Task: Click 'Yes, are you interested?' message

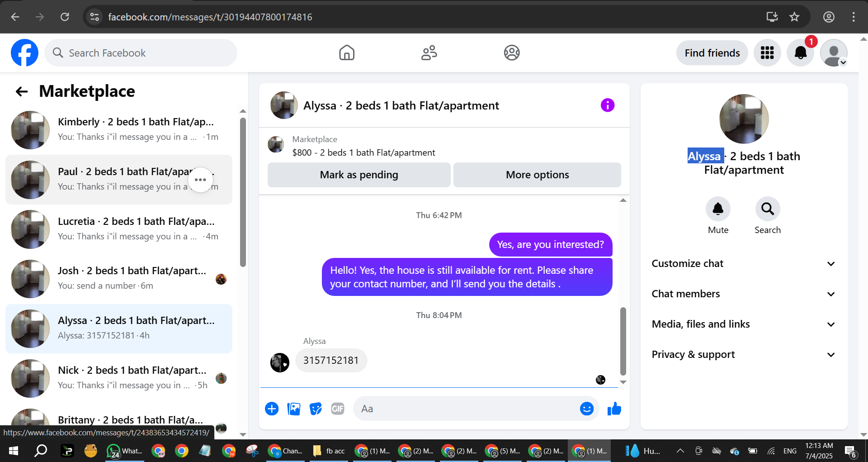Action: click(x=550, y=244)
